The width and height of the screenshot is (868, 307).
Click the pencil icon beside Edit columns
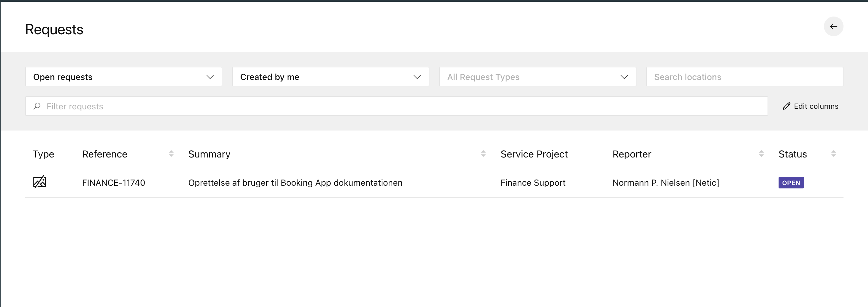tap(787, 106)
